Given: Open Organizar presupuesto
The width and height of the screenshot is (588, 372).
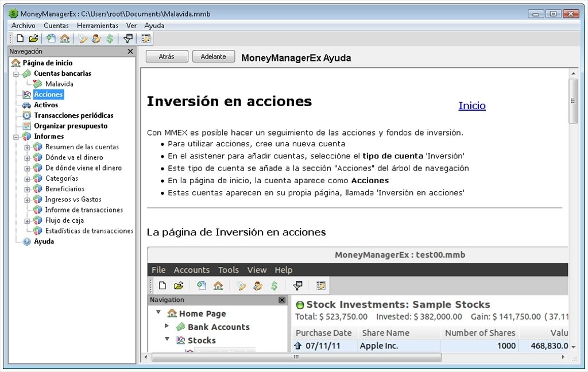Looking at the screenshot, I should 71,126.
